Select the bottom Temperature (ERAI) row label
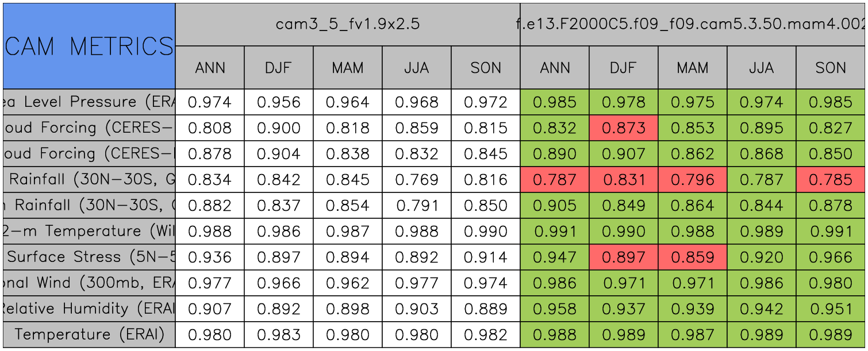 (x=89, y=335)
